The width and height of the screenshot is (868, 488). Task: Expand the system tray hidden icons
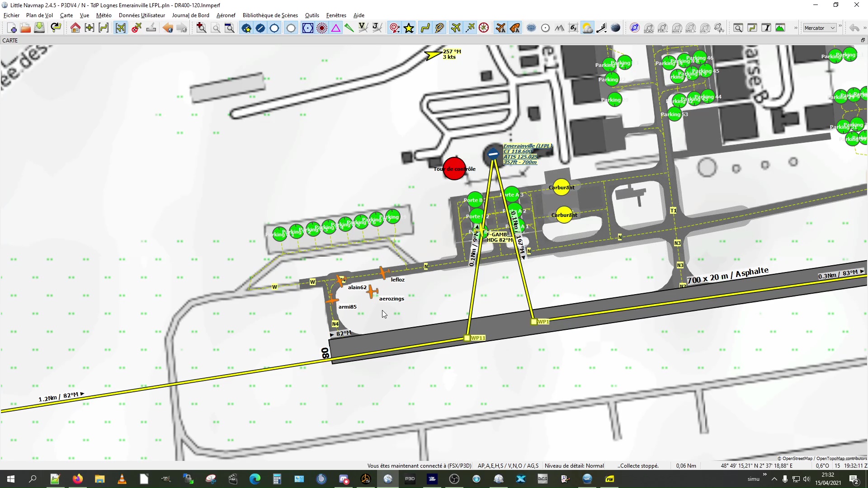[774, 479]
